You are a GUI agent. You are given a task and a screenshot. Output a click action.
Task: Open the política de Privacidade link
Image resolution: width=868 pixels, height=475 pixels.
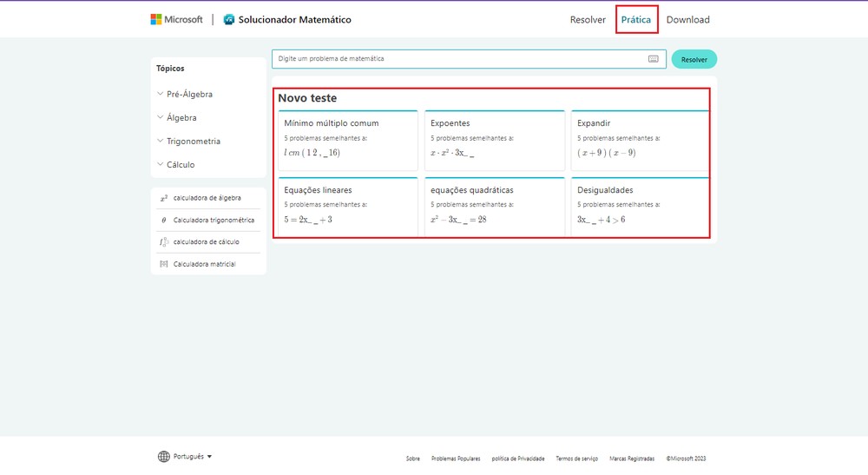click(x=517, y=459)
